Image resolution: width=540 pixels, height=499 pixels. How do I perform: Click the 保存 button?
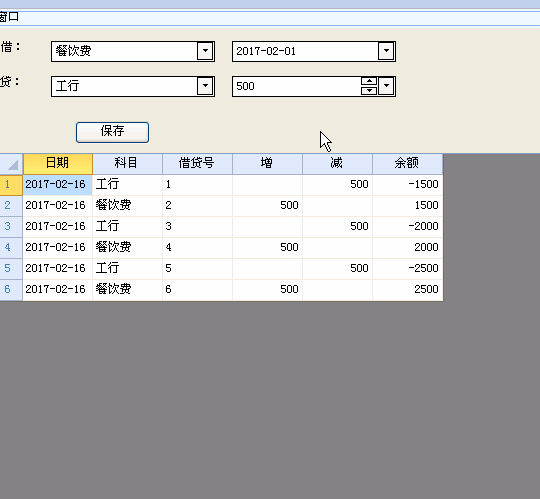(112, 132)
